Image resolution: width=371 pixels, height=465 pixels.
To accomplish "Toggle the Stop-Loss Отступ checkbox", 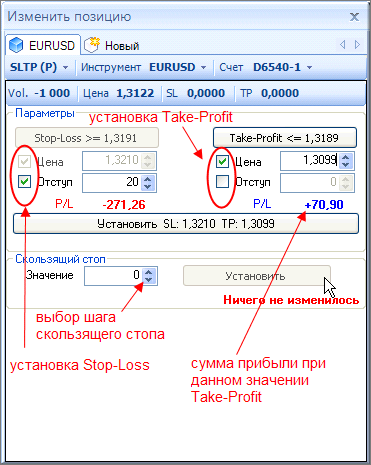I will (x=24, y=182).
